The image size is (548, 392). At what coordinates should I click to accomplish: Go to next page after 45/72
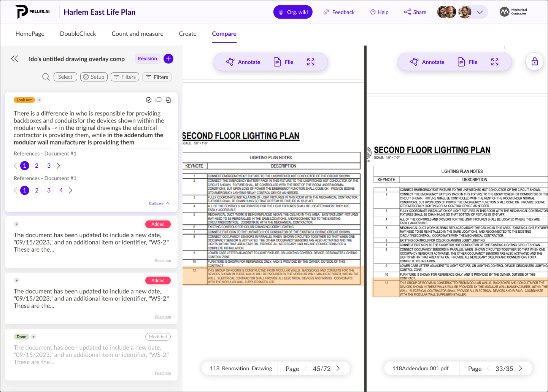(338, 368)
